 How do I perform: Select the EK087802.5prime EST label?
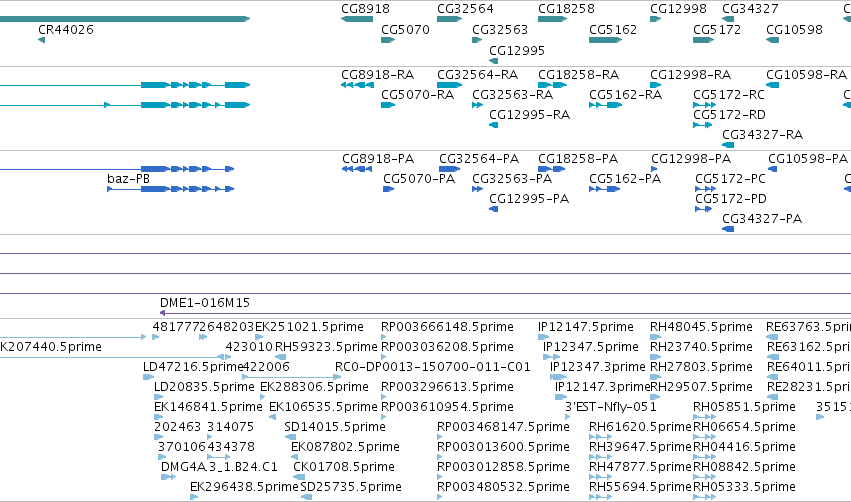pyautogui.click(x=345, y=447)
